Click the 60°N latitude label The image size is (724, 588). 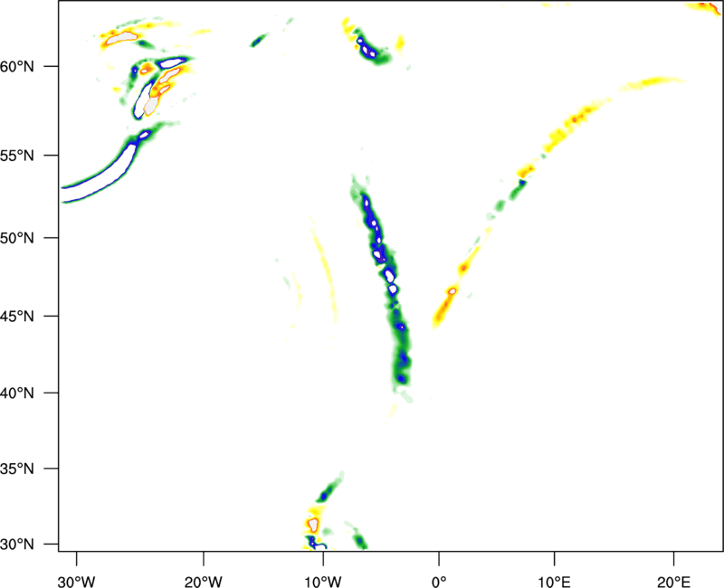pos(17,66)
